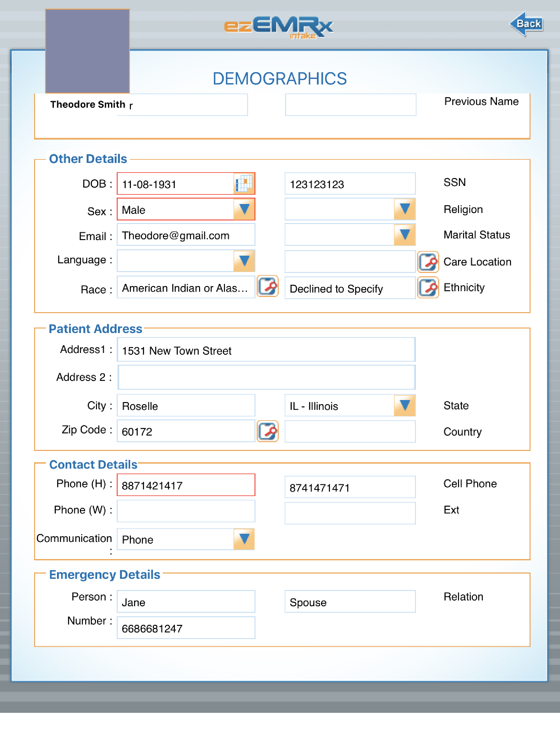Click the Address1 field
The height and width of the screenshot is (747, 560).
266,350
